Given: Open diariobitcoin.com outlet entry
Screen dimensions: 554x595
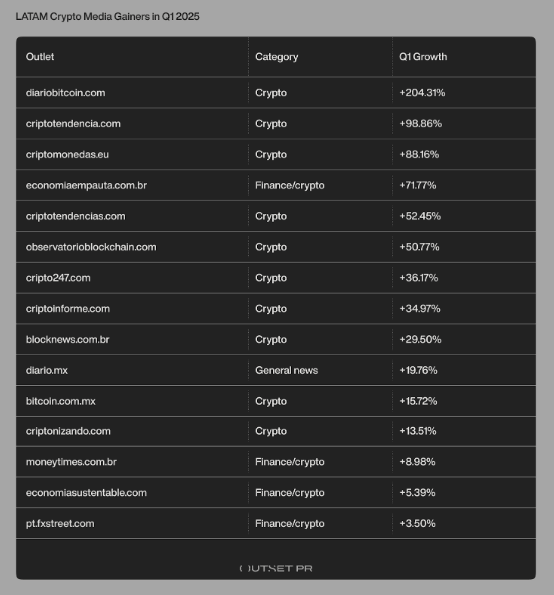Looking at the screenshot, I should point(65,93).
